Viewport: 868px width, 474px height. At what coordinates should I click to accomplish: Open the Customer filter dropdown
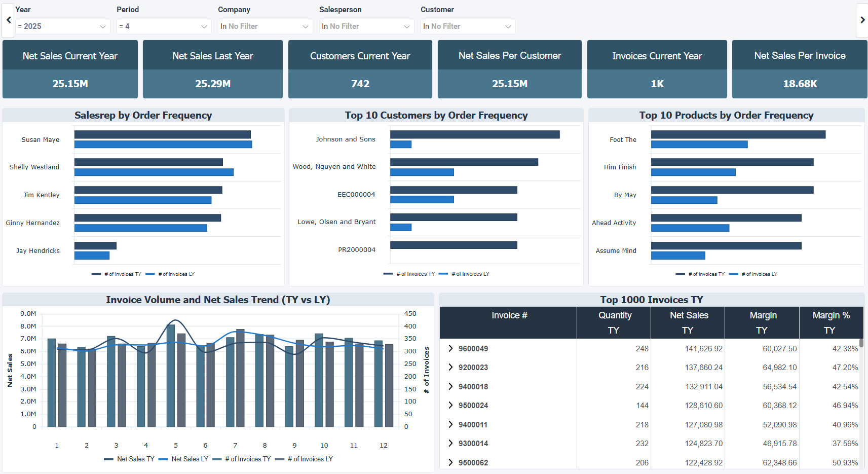click(x=468, y=26)
